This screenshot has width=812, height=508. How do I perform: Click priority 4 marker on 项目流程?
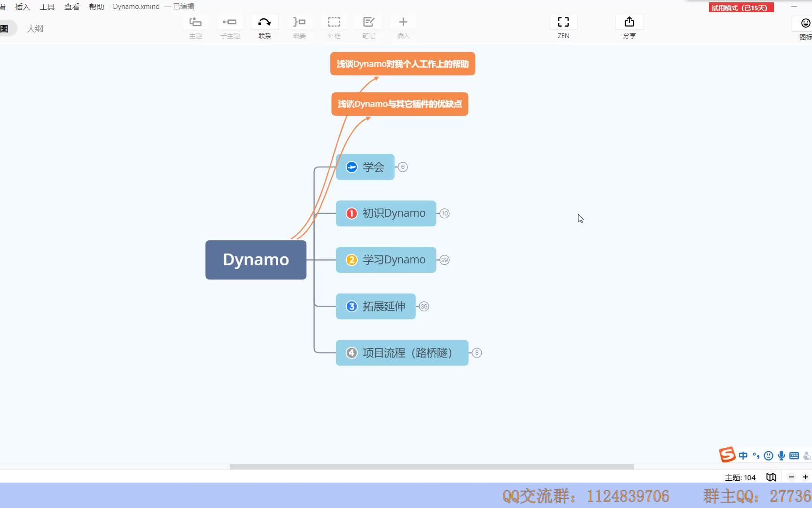tap(351, 353)
